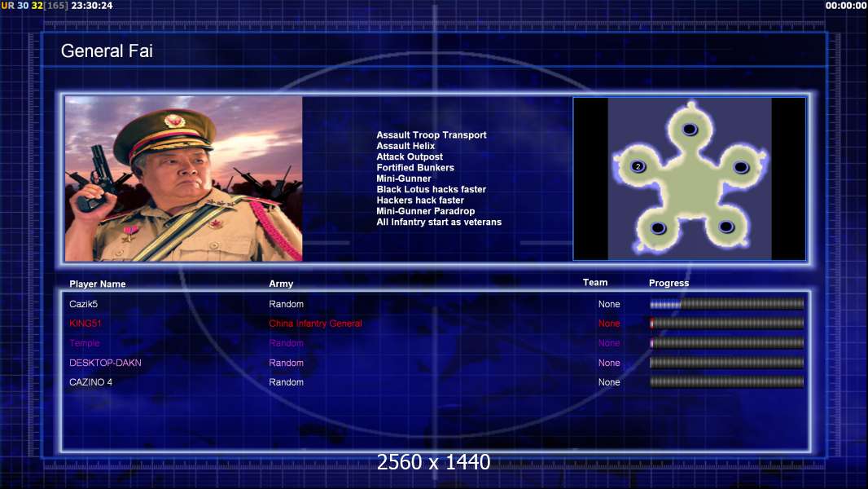Select the topmost start position on the map
The image size is (868, 489).
point(690,129)
